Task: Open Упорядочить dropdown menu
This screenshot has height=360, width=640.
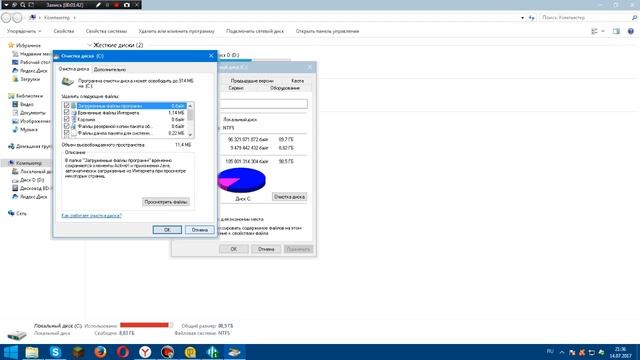Action: (24, 31)
